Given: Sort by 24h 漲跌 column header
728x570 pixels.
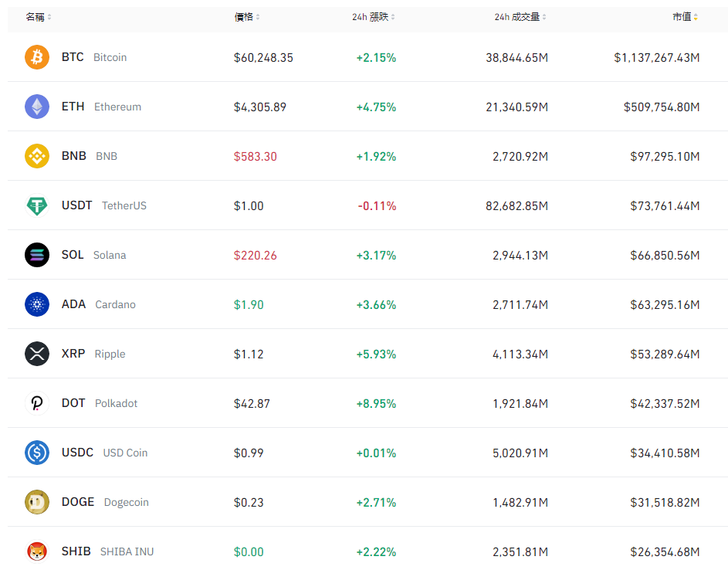Looking at the screenshot, I should point(374,17).
